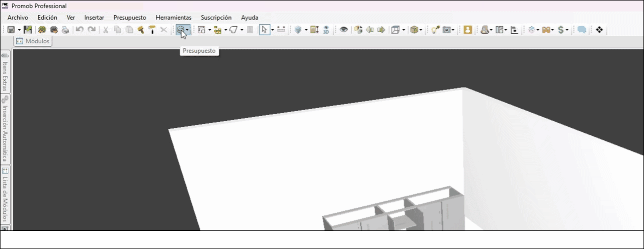Toggle visibility with the eye icon

344,30
